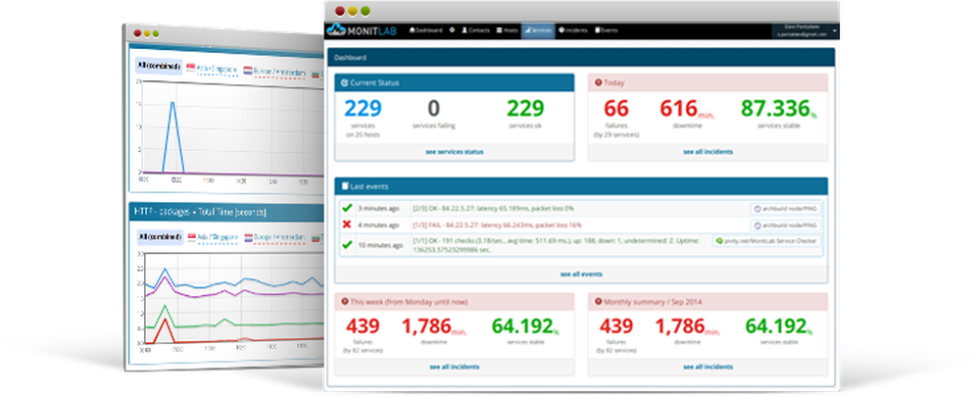Click the '[2/3] OK - 84.22.5.27' event text
980x398 pixels.
point(493,208)
